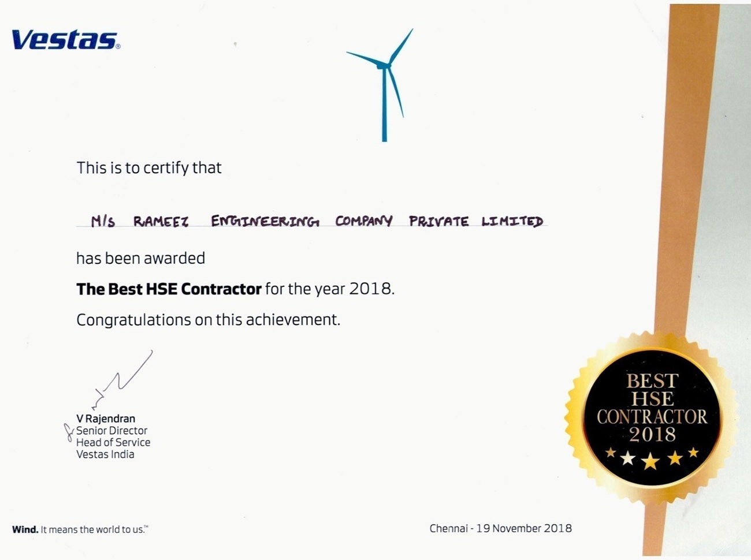751x560 pixels.
Task: Click the name "V Rajendran"
Action: point(106,419)
